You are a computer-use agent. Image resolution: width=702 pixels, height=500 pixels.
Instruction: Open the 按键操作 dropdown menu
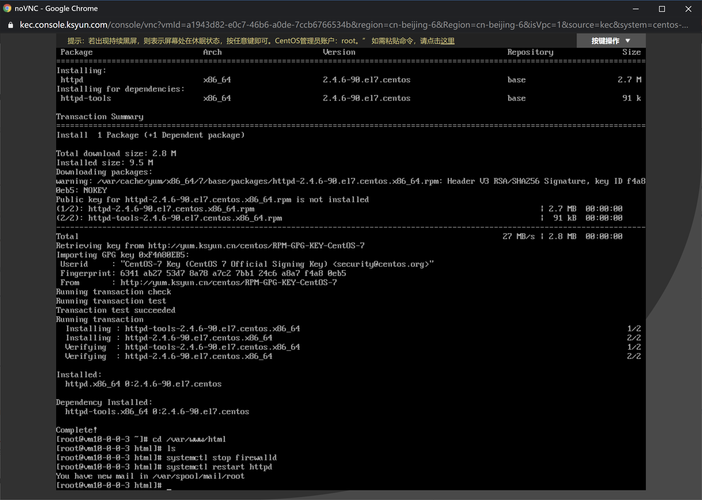click(611, 41)
